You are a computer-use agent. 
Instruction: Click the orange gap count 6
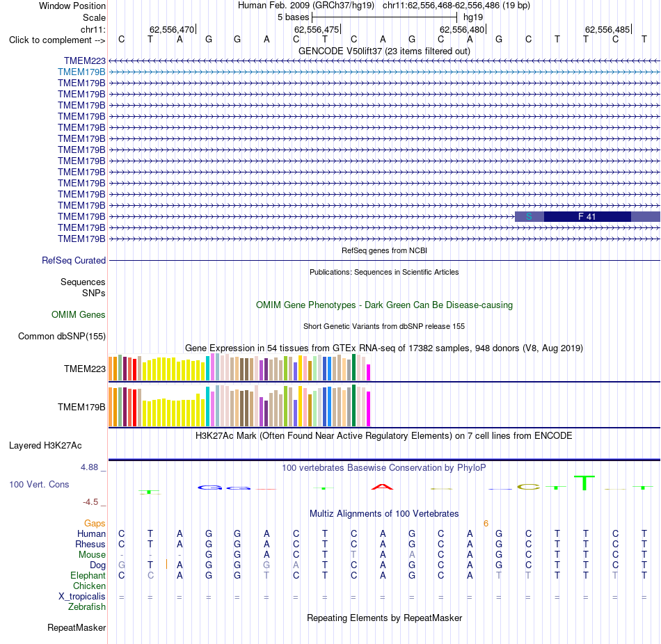point(486,524)
